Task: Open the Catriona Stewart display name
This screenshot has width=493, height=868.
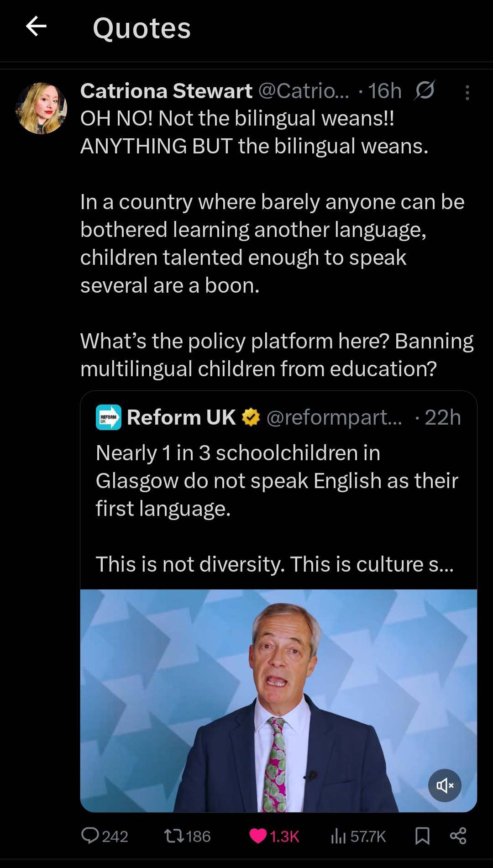Action: point(166,91)
